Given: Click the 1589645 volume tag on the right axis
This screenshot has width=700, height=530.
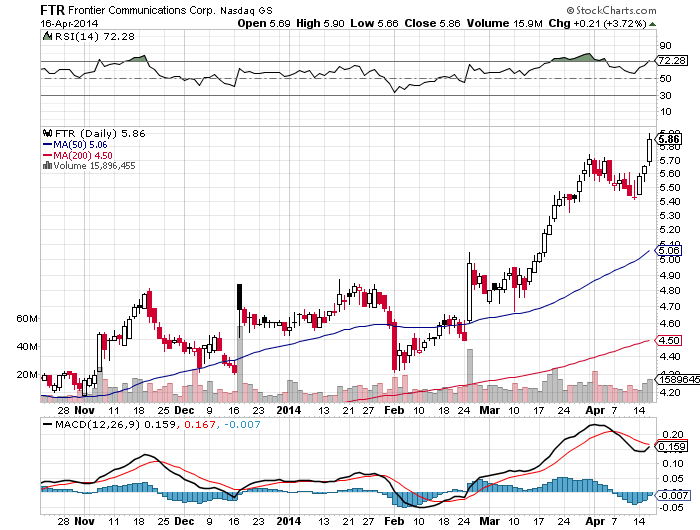Looking at the screenshot, I should point(677,380).
